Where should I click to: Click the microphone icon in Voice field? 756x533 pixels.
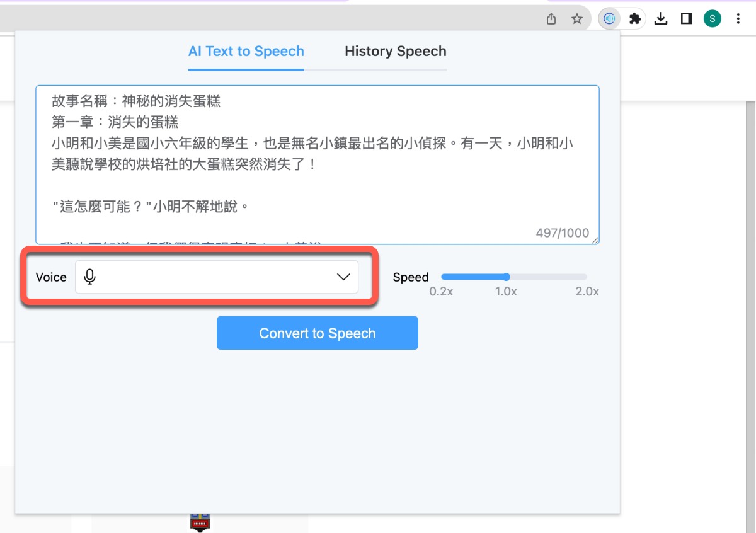[x=90, y=277]
